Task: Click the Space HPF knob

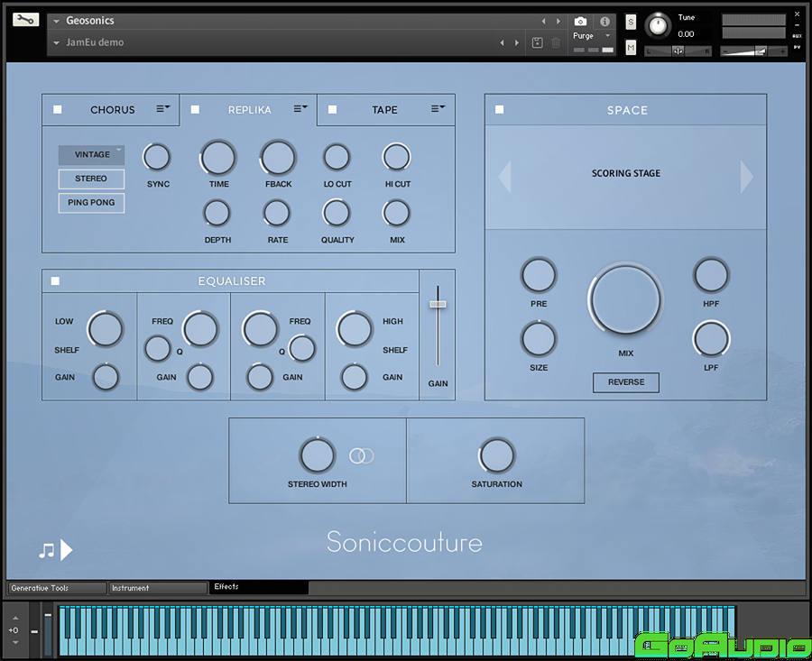Action: (x=711, y=275)
